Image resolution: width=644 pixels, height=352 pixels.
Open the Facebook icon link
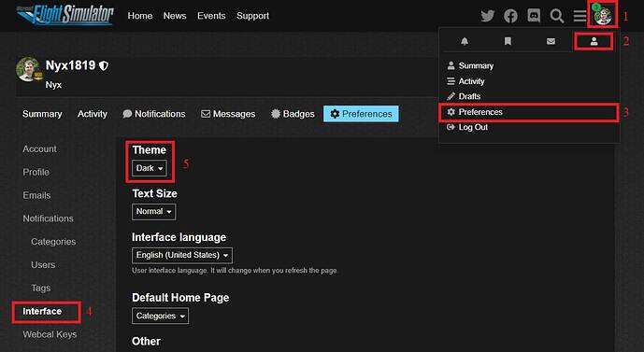pyautogui.click(x=510, y=16)
